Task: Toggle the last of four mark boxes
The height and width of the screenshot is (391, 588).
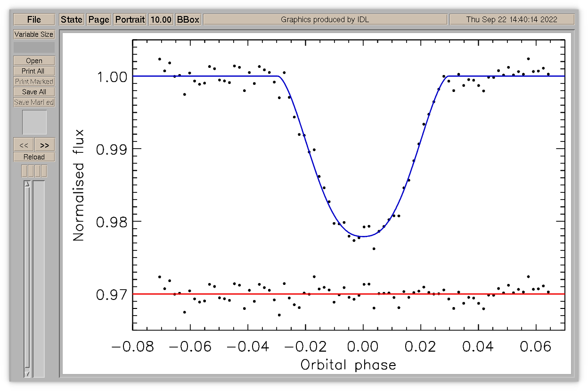Action: [x=44, y=171]
